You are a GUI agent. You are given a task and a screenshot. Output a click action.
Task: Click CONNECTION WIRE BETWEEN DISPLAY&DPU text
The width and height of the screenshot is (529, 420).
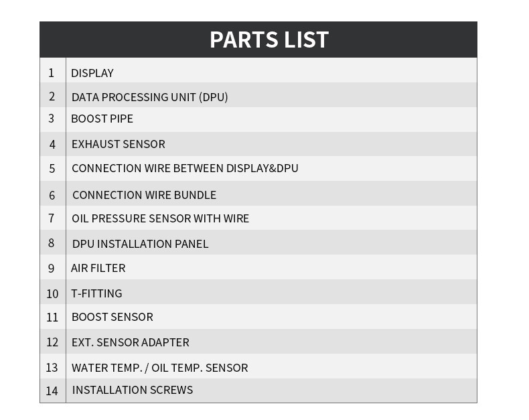[185, 168]
